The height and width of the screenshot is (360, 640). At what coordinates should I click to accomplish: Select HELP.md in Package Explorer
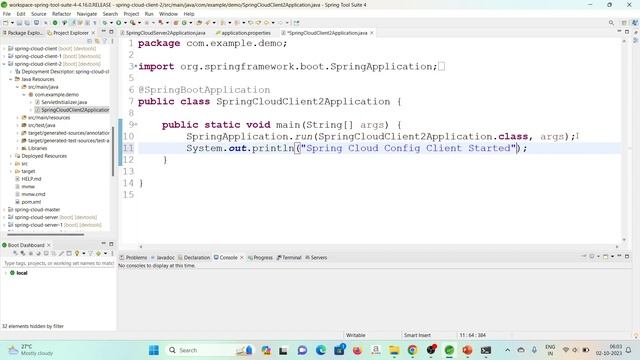coord(31,179)
